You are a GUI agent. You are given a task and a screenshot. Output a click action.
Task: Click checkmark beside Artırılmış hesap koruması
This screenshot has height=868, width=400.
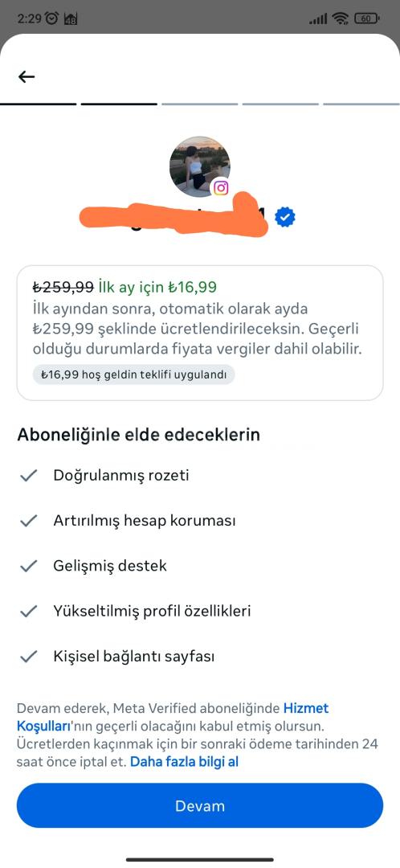28,521
